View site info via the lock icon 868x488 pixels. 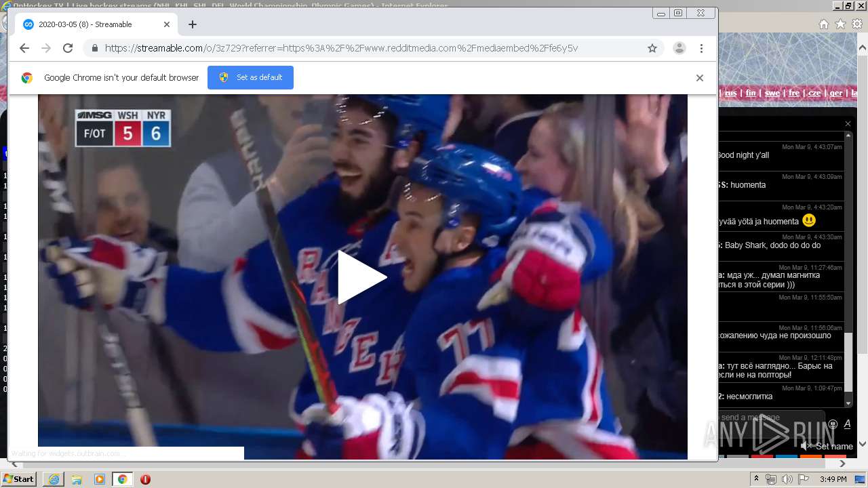click(x=94, y=48)
